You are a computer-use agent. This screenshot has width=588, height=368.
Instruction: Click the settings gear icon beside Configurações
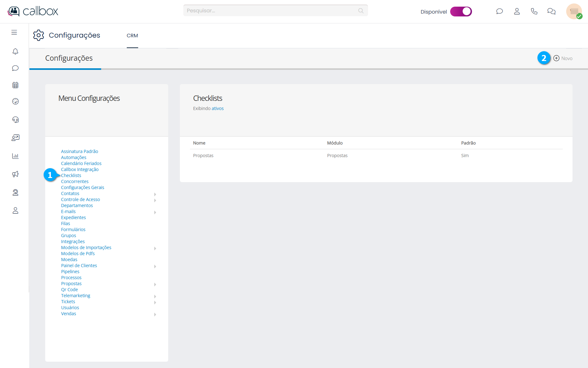click(x=39, y=35)
